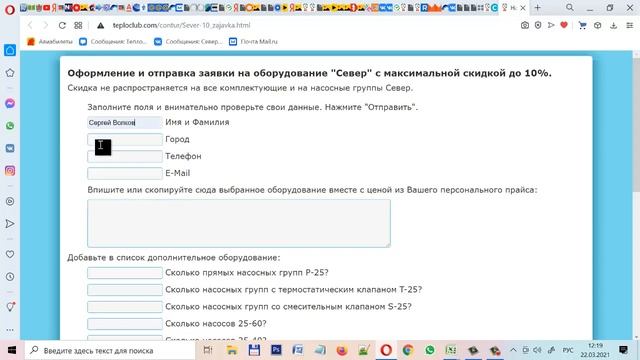Click the Windows taskbar search box
Screen dimensions: 640x360
109,350
